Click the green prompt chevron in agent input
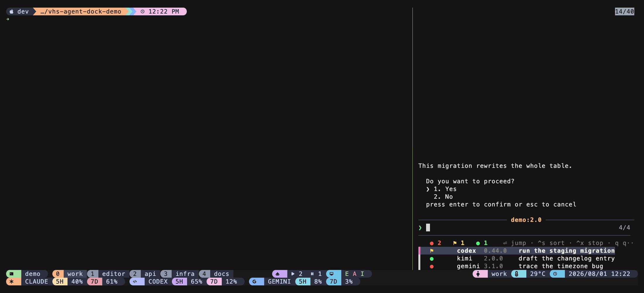The image size is (644, 293). click(x=420, y=228)
